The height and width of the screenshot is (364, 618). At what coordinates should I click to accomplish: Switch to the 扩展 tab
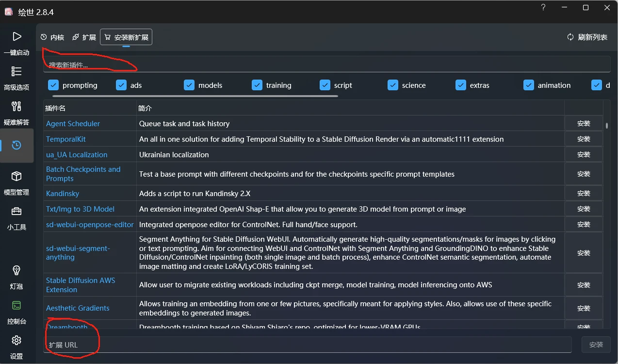click(x=84, y=37)
